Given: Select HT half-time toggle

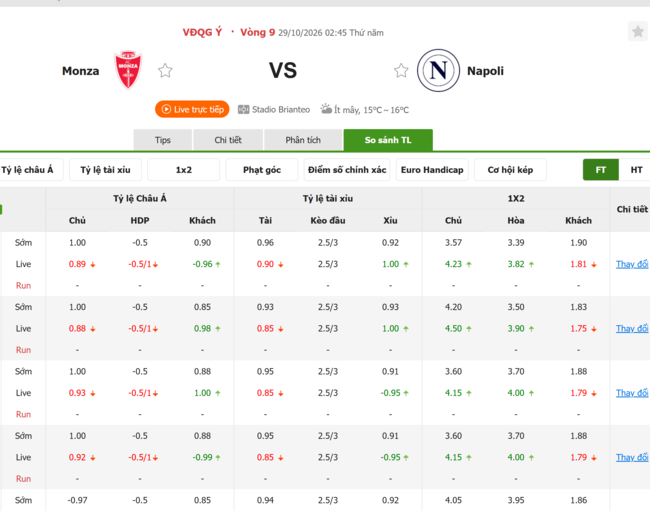Looking at the screenshot, I should pos(636,170).
